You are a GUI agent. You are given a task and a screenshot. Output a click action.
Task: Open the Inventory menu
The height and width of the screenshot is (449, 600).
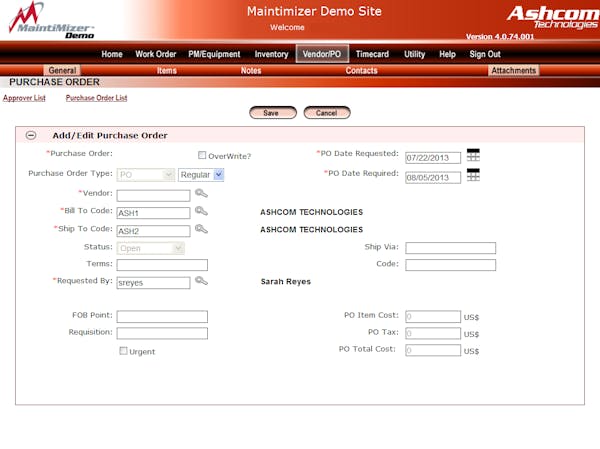271,54
